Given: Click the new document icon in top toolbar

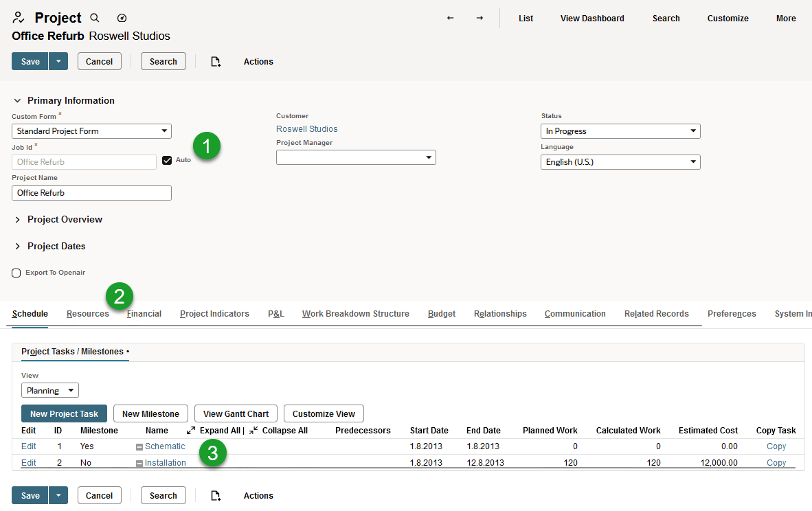Looking at the screenshot, I should click(x=216, y=62).
